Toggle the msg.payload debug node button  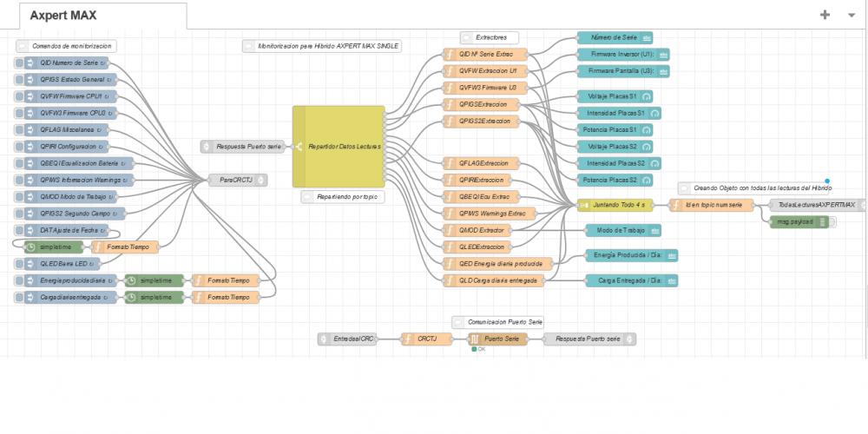point(832,222)
